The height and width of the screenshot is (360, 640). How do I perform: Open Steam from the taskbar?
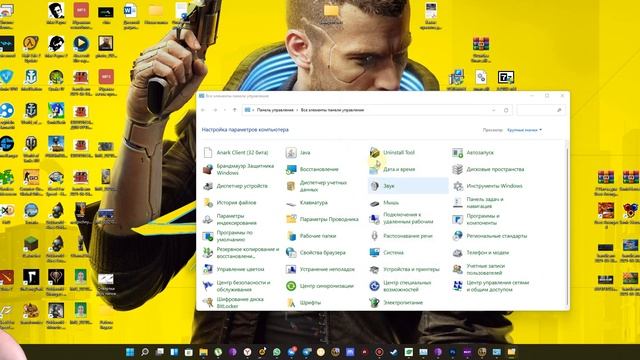[x=394, y=352]
